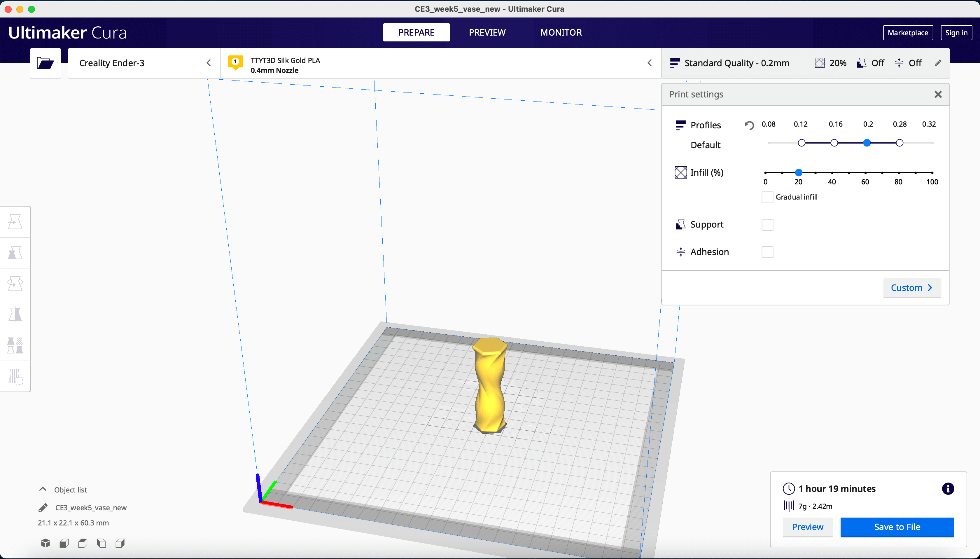Viewport: 980px width, 559px height.
Task: Select the Rotate tool in left toolbar
Action: 15,283
